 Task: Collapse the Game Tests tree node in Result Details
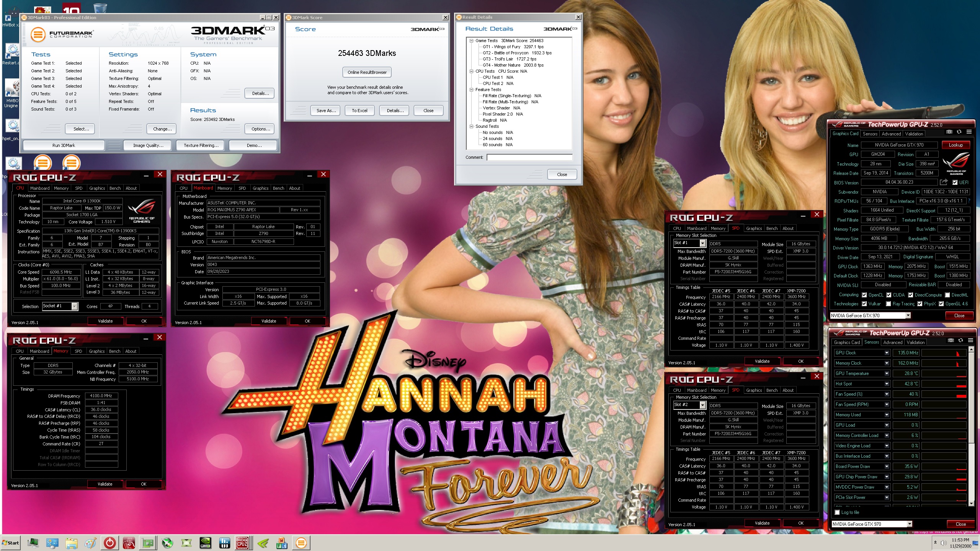(472, 41)
